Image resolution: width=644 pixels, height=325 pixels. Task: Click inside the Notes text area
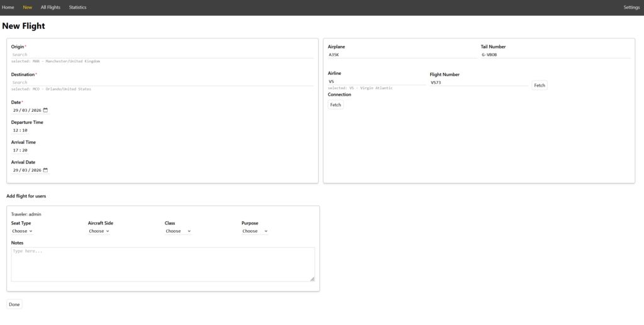pyautogui.click(x=163, y=264)
